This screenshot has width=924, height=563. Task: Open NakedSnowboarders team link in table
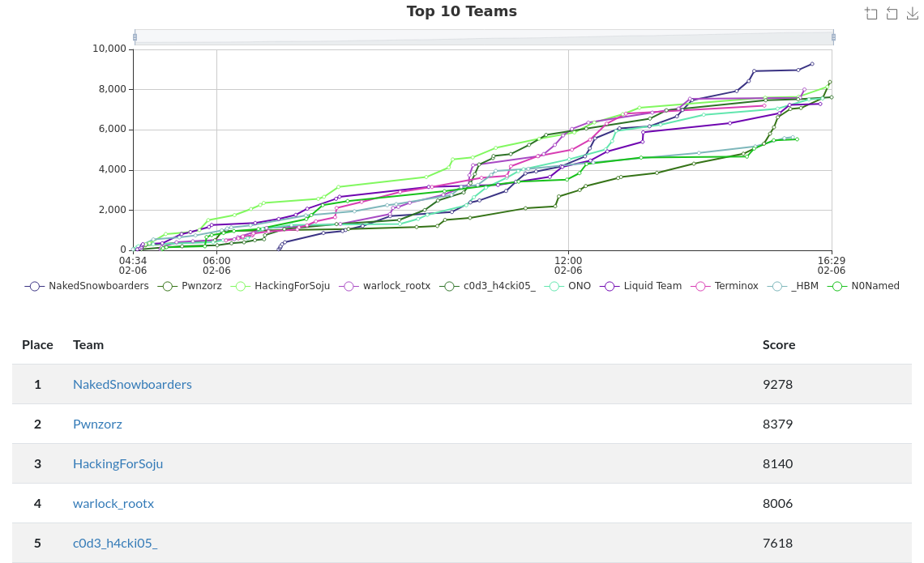click(132, 385)
